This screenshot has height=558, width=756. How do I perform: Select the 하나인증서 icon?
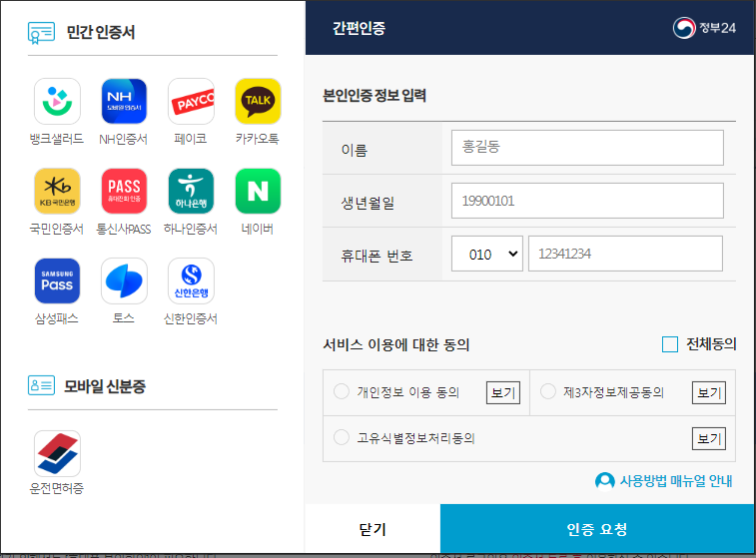(x=191, y=191)
